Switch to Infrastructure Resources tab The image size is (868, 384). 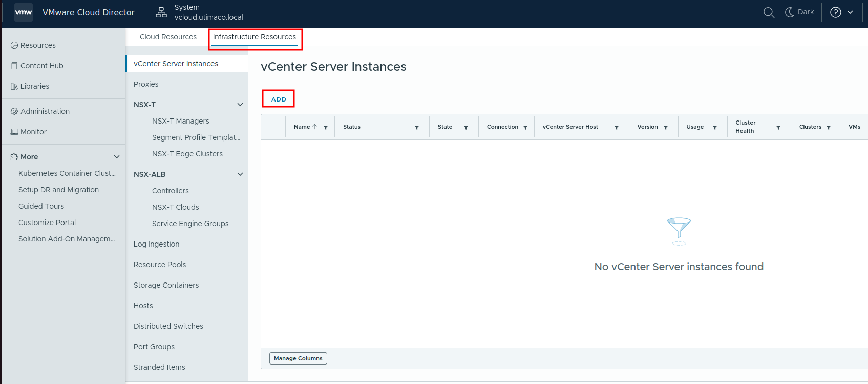255,37
